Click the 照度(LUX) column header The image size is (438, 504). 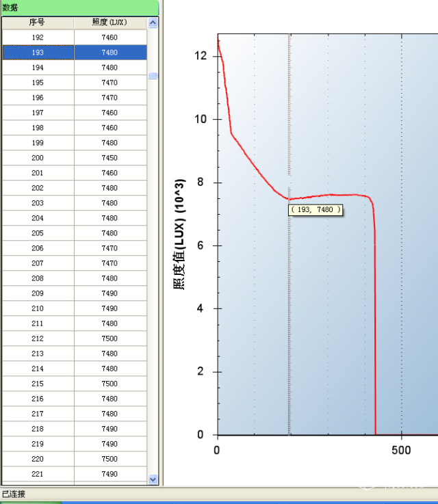point(109,23)
